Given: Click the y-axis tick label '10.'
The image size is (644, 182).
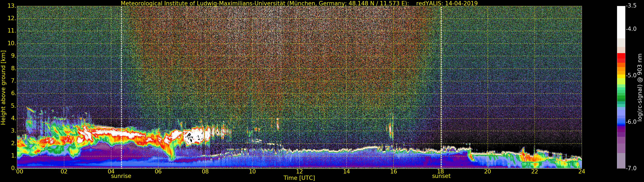Looking at the screenshot, I should (12, 43).
